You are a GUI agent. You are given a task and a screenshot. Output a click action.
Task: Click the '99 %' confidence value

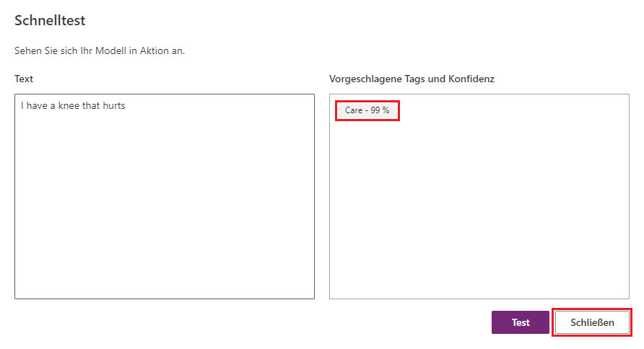(380, 110)
